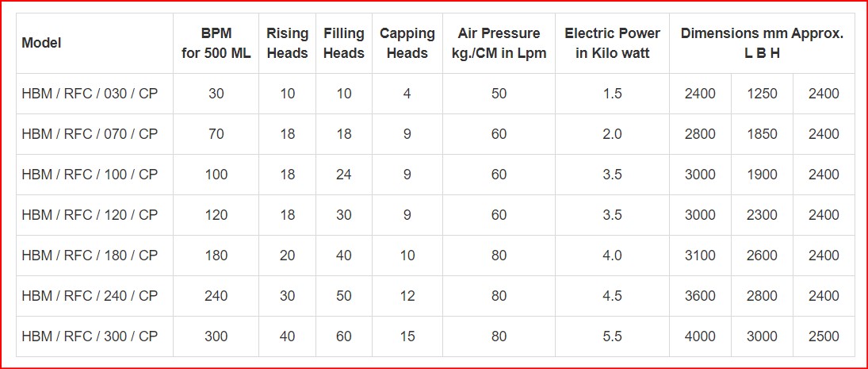Click Electric Power in Kilo watt header
868x369 pixels.
(x=612, y=43)
